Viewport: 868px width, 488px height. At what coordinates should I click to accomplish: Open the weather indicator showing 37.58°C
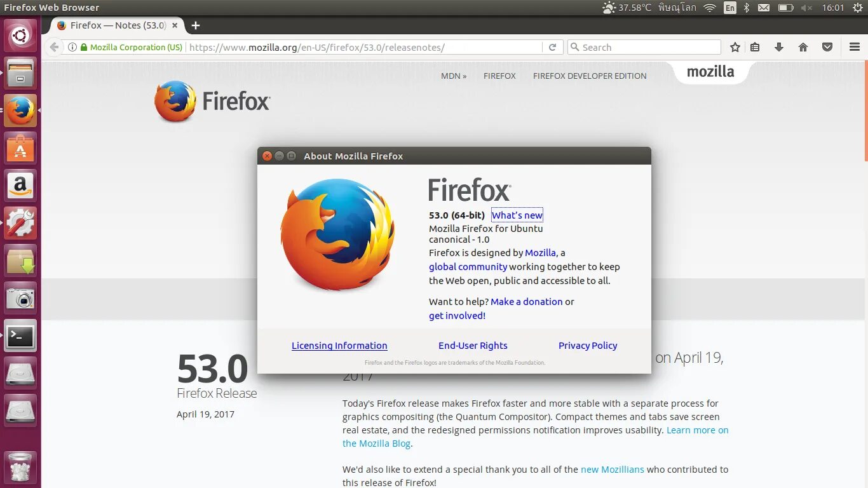click(627, 8)
